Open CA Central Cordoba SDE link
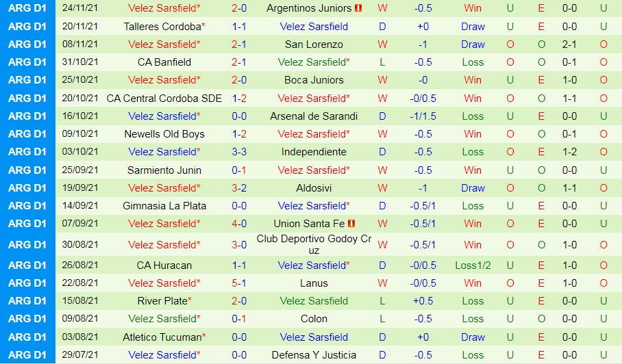The height and width of the screenshot is (364, 622). coord(164,99)
